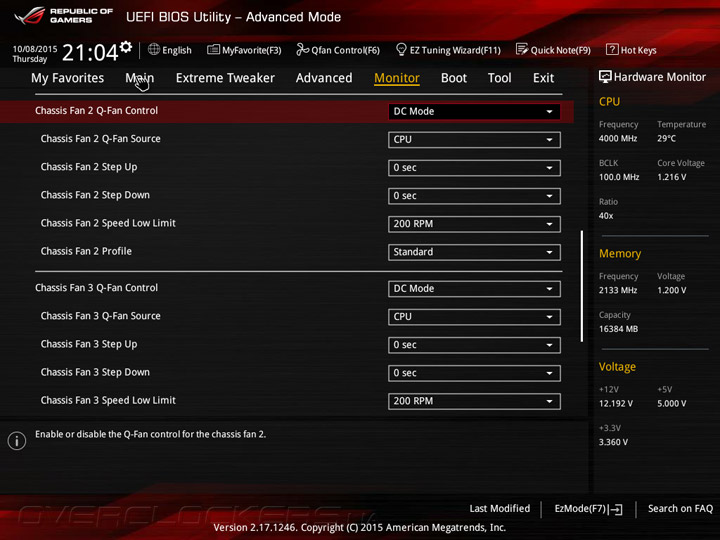The image size is (720, 540).
Task: Open Chassis Fan 2 Step Up dropdown
Action: [x=474, y=168]
